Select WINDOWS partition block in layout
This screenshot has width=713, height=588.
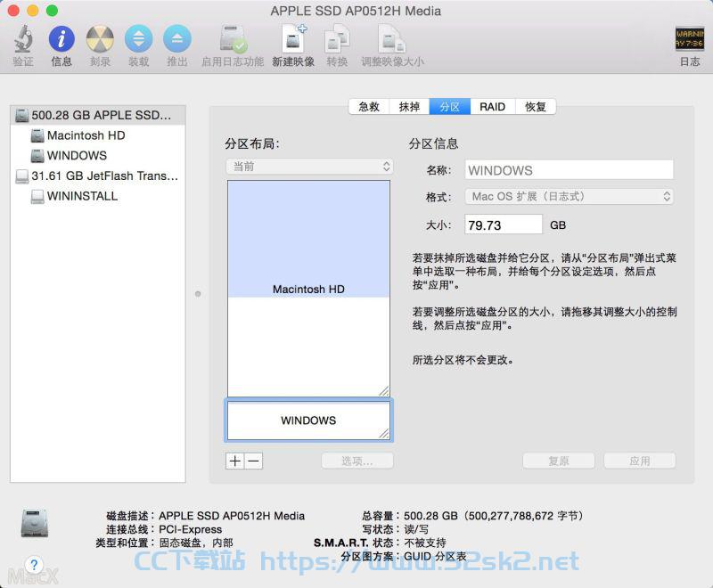click(308, 421)
